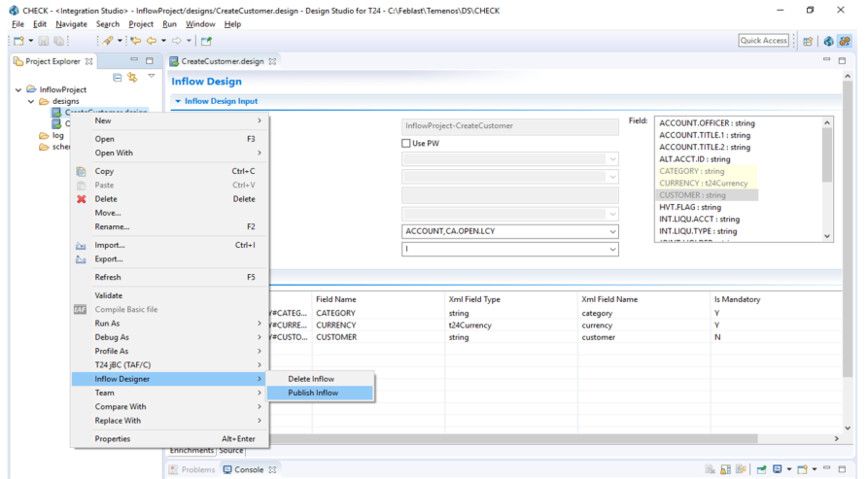Collapse all in Project Explorer
Image resolution: width=868 pixels, height=479 pixels.
[x=118, y=77]
